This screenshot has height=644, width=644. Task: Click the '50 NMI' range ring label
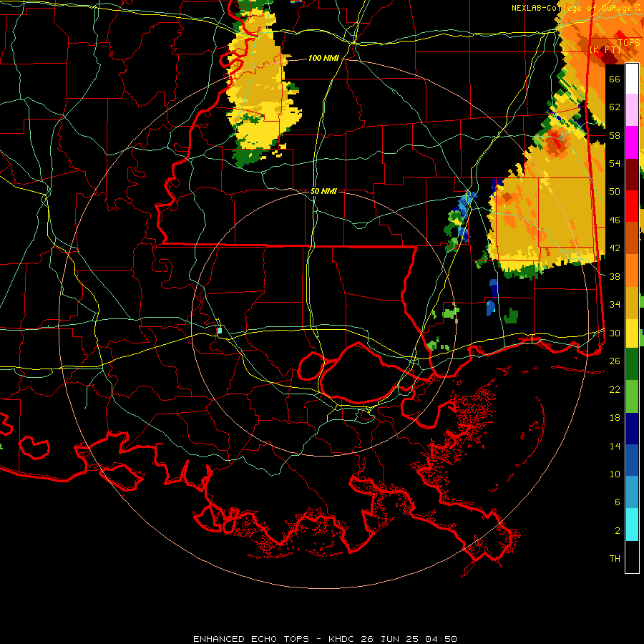(323, 191)
